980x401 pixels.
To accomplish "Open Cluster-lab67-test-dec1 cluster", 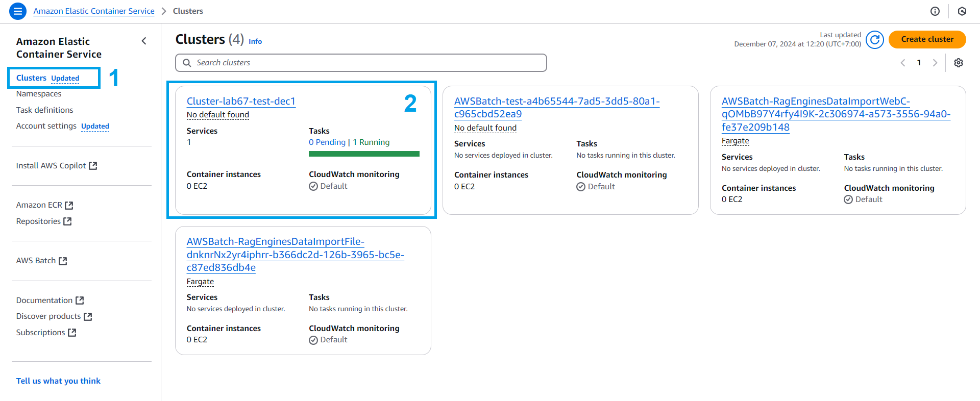I will (241, 101).
